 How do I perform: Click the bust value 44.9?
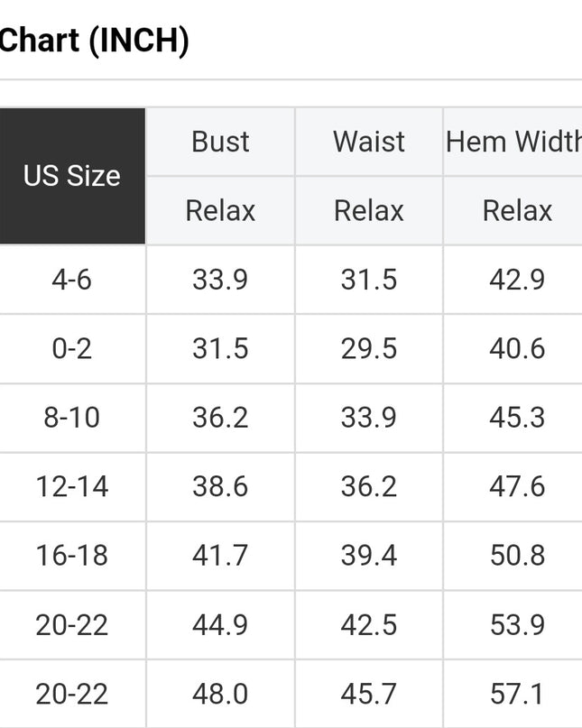[220, 624]
